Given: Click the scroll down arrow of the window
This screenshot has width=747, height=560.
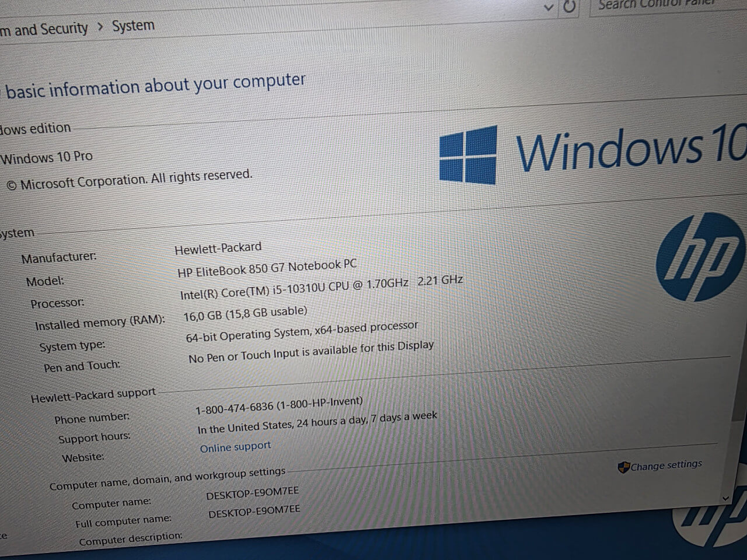Looking at the screenshot, I should coord(725,498).
